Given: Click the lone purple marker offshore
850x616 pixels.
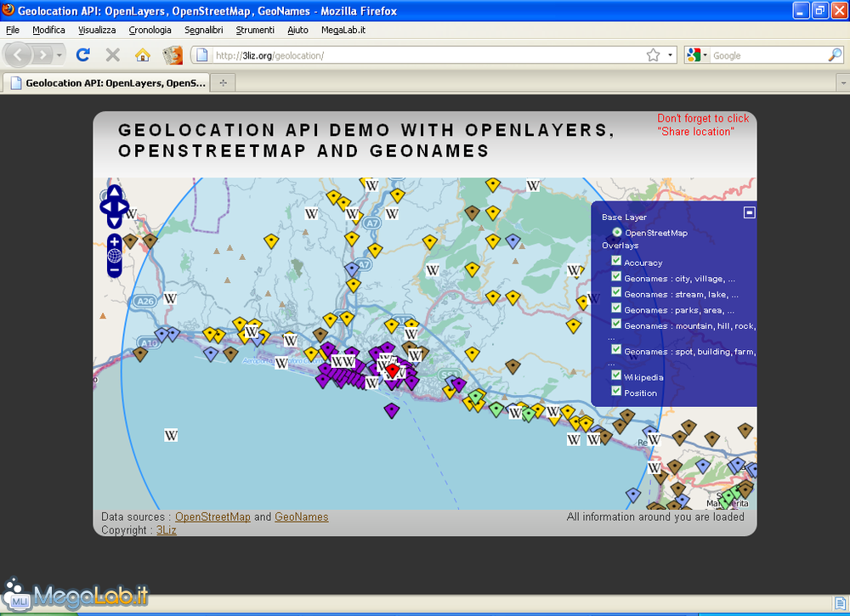Looking at the screenshot, I should pyautogui.click(x=391, y=410).
